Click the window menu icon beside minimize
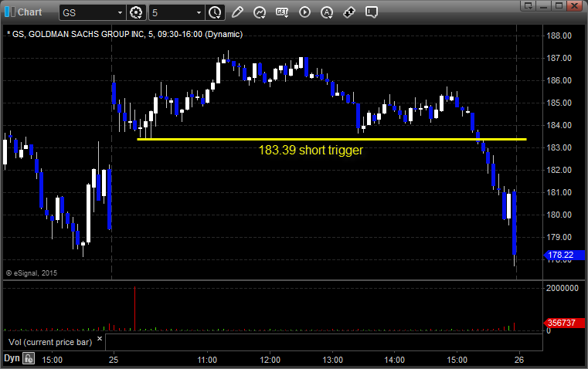Image resolution: width=588 pixels, height=369 pixels. tap(528, 5)
